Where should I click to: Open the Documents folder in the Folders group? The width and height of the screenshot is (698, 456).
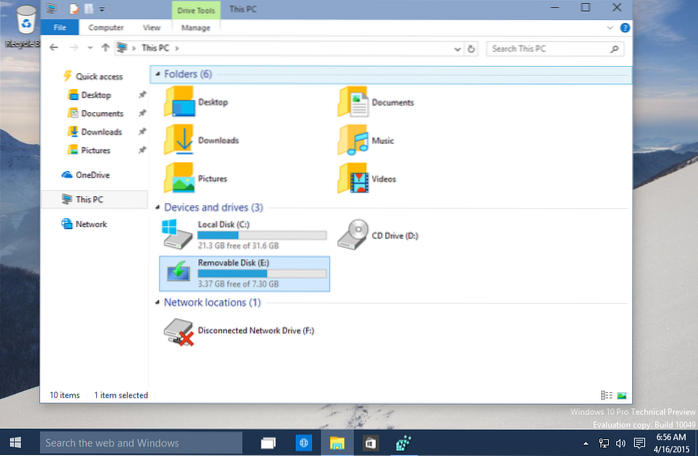[x=376, y=102]
